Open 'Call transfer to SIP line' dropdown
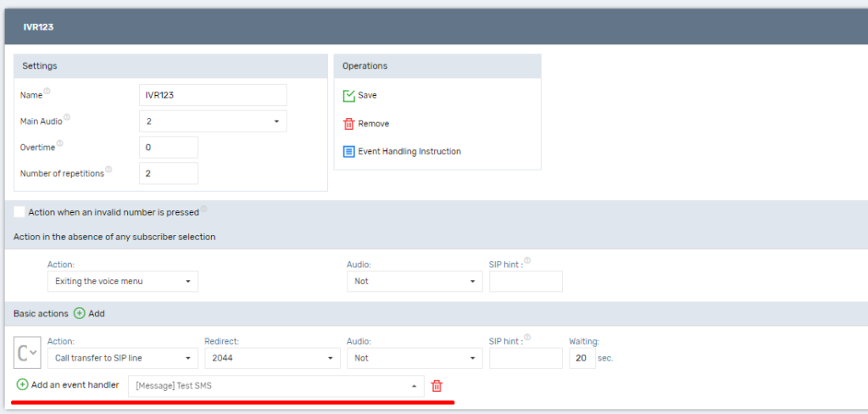Viewport: 868px width, 414px height. coord(122,358)
